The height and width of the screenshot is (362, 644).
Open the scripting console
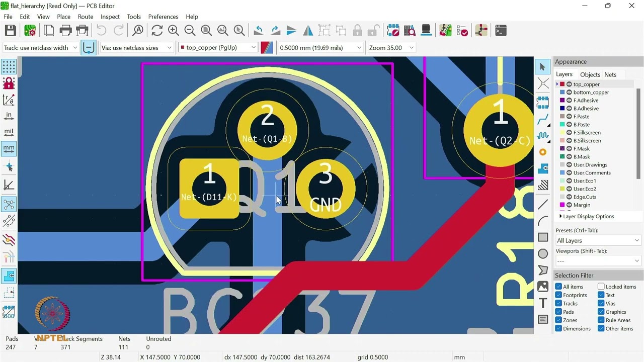point(501,31)
